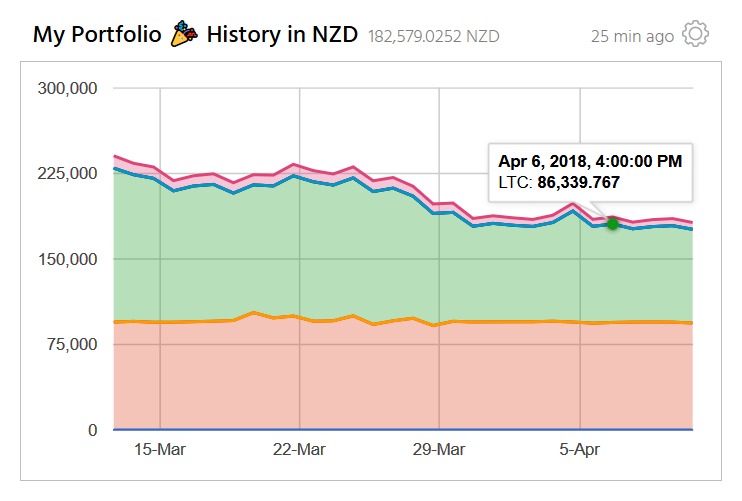Click the 300,000 y-axis label
Image resolution: width=742 pixels, height=501 pixels.
67,88
